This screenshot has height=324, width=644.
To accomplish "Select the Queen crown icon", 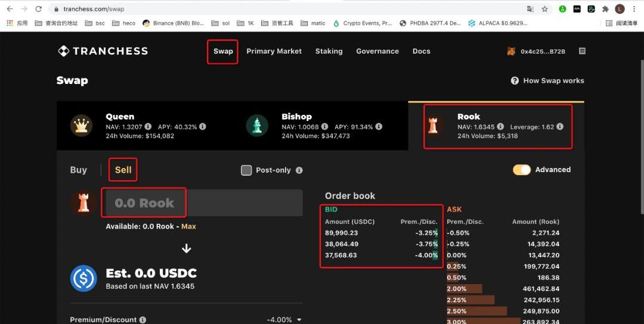I will pos(81,126).
